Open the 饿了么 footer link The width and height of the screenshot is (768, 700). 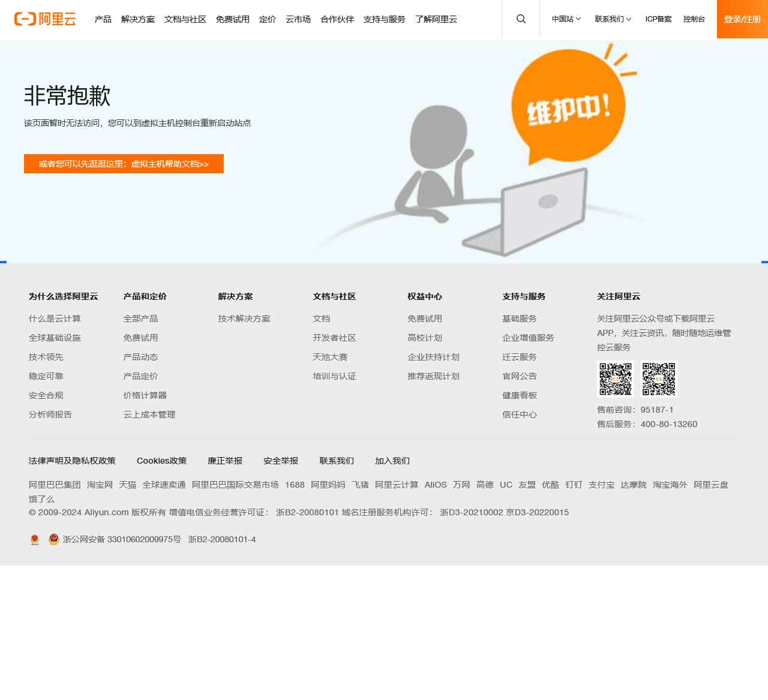[41, 499]
